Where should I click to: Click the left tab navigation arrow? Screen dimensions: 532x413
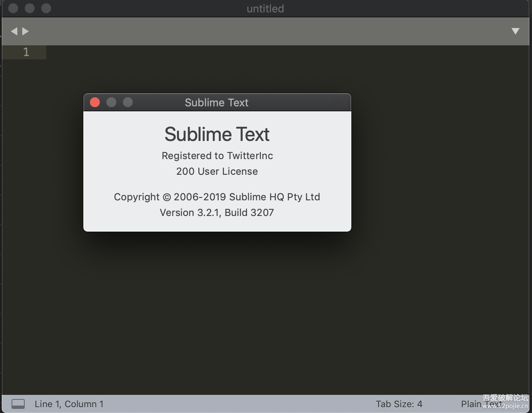(x=14, y=31)
